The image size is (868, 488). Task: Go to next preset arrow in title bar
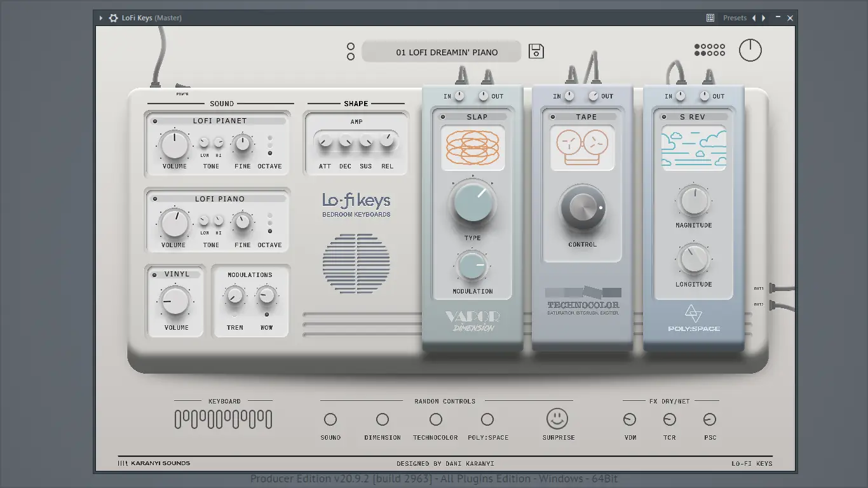pyautogui.click(x=764, y=18)
